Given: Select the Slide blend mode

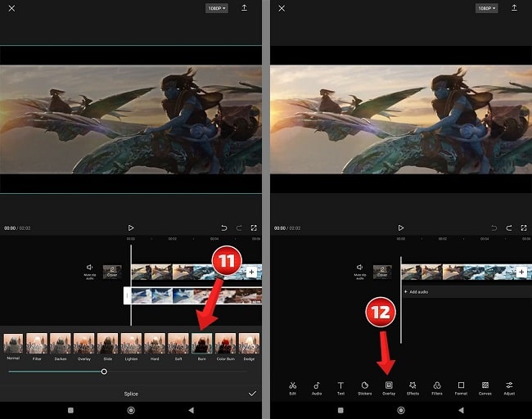Looking at the screenshot, I should (107, 346).
